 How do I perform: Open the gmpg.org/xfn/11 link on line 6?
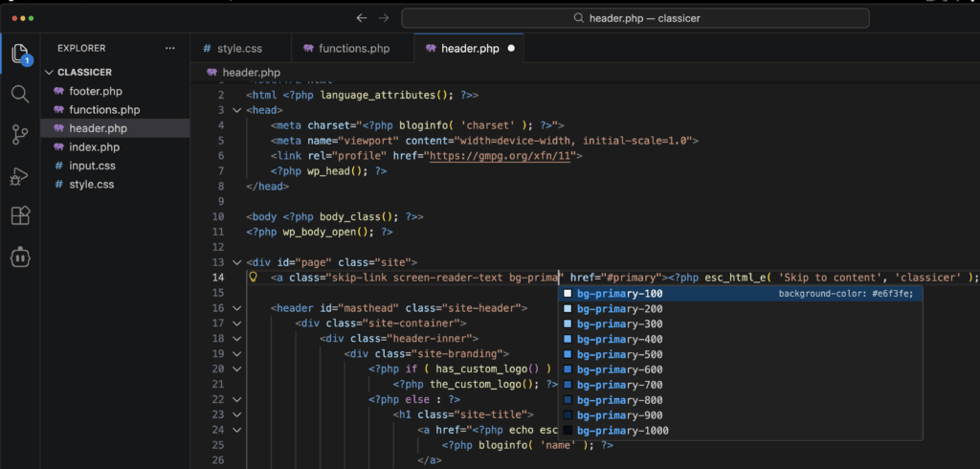500,156
